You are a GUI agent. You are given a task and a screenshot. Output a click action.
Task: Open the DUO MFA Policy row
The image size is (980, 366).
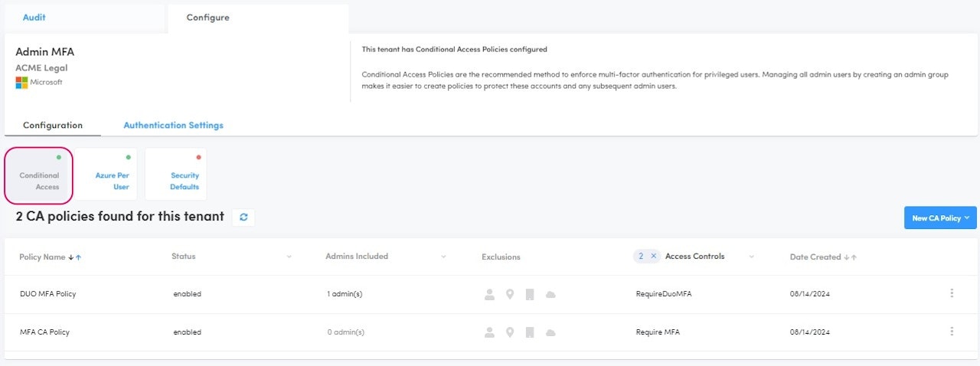pyautogui.click(x=48, y=294)
